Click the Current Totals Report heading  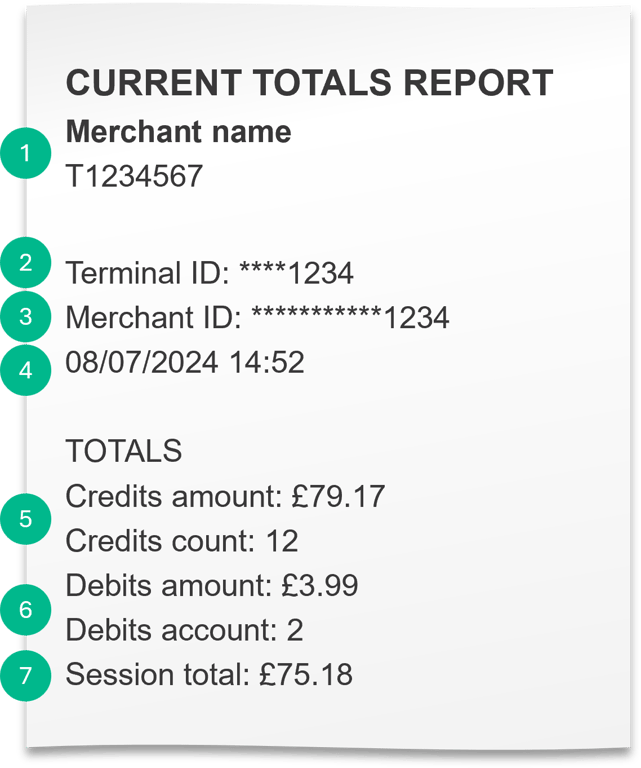(309, 82)
